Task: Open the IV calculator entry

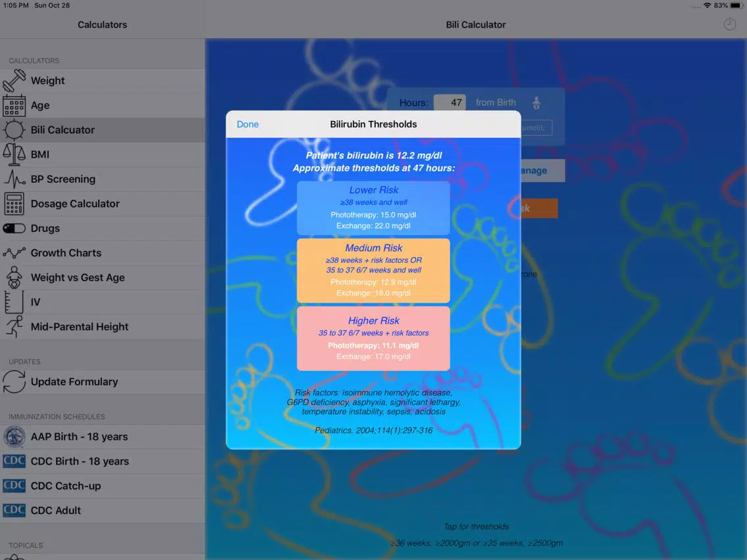Action: pos(36,302)
